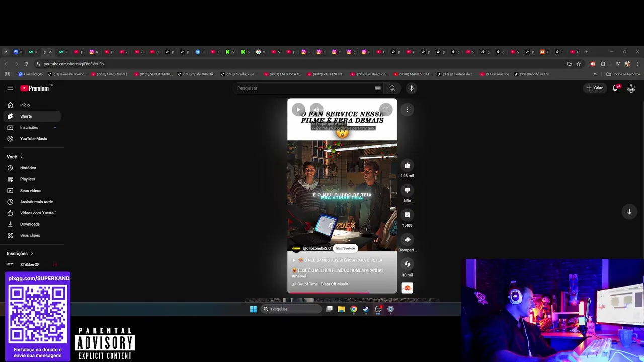Open Histórico in the sidebar

(x=32, y=168)
